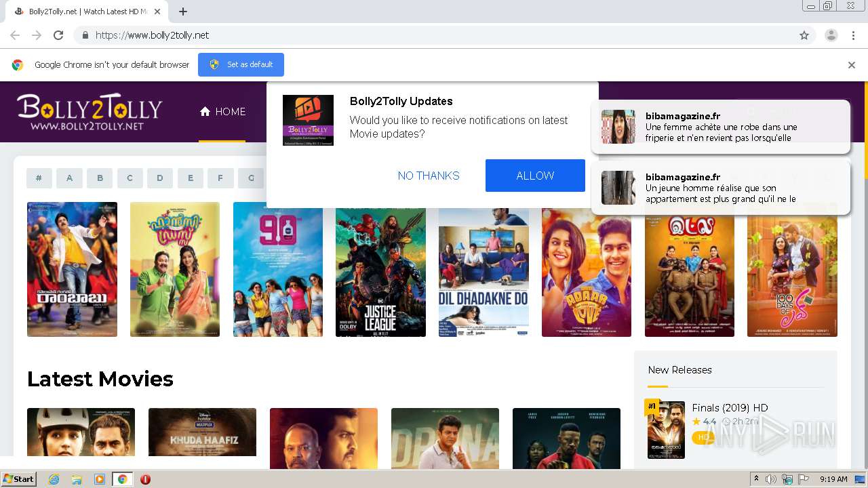Screen dimensions: 868x488
Task: Filter movies by letter E
Action: [191, 178]
